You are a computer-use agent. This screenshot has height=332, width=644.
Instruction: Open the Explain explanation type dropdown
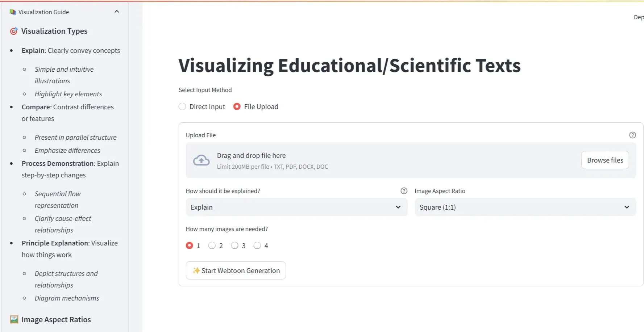tap(296, 207)
